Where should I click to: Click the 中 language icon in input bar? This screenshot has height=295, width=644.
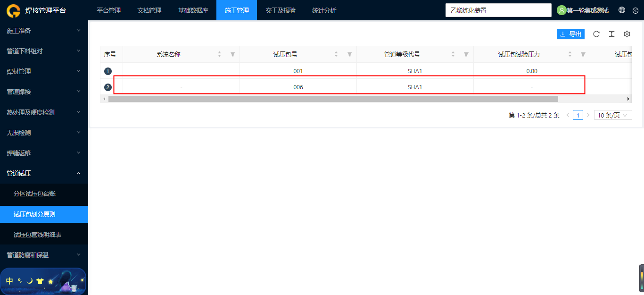pos(9,281)
